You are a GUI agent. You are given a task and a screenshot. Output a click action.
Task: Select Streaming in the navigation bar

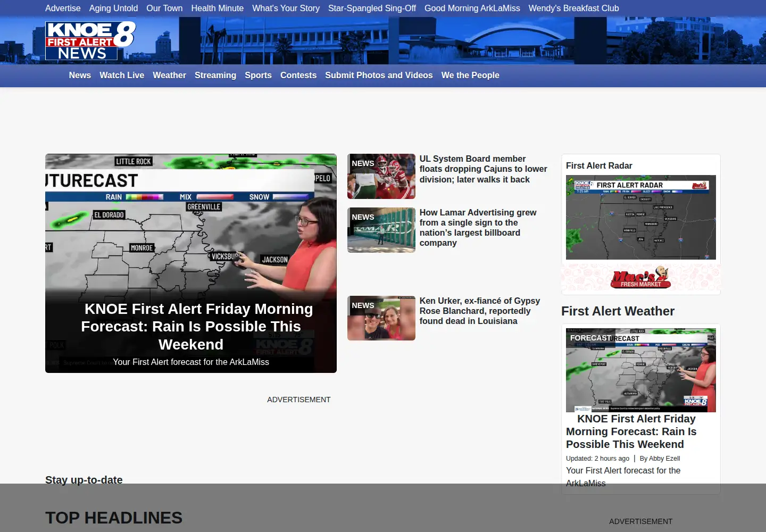(215, 76)
